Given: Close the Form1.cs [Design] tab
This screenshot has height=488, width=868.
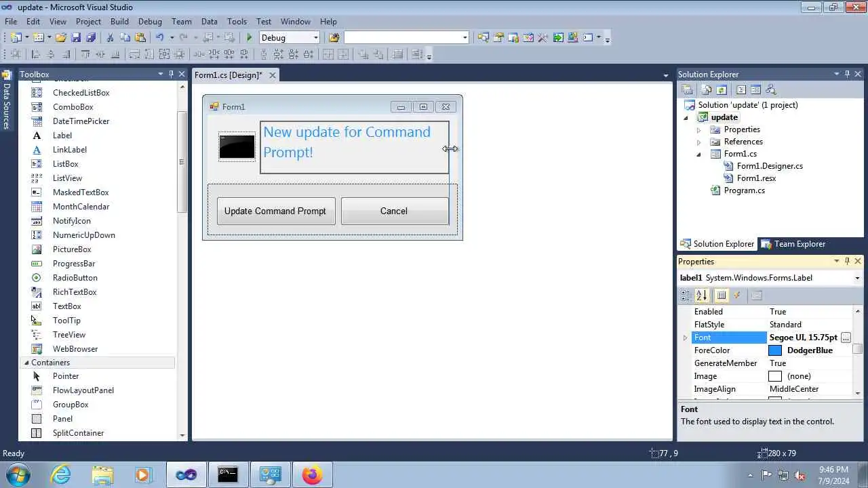Looking at the screenshot, I should (272, 75).
